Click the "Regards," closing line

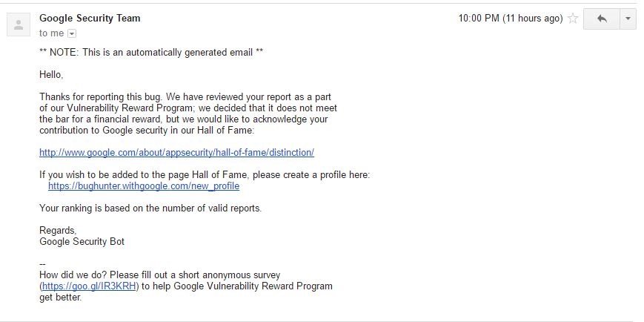(58, 230)
